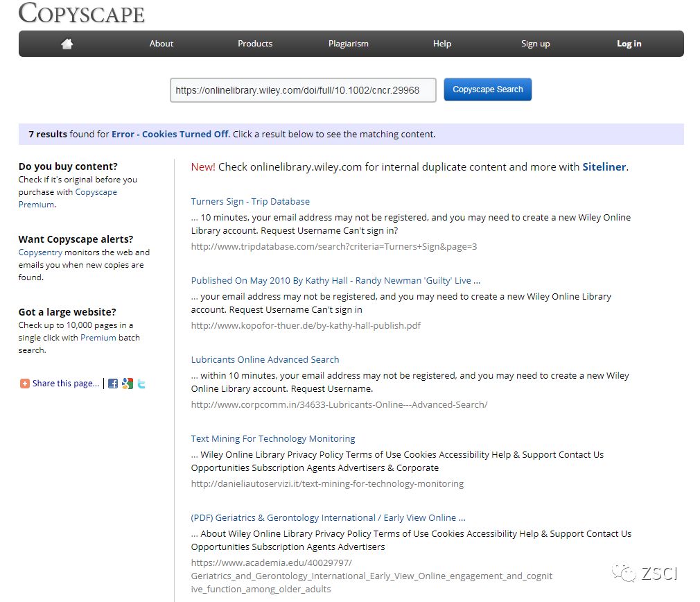Viewport: 700px width, 602px height.
Task: Click the red 'New!' label
Action: pyautogui.click(x=203, y=167)
